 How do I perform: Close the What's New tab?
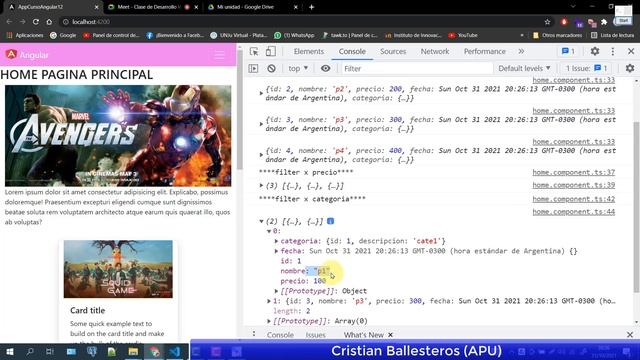391,335
